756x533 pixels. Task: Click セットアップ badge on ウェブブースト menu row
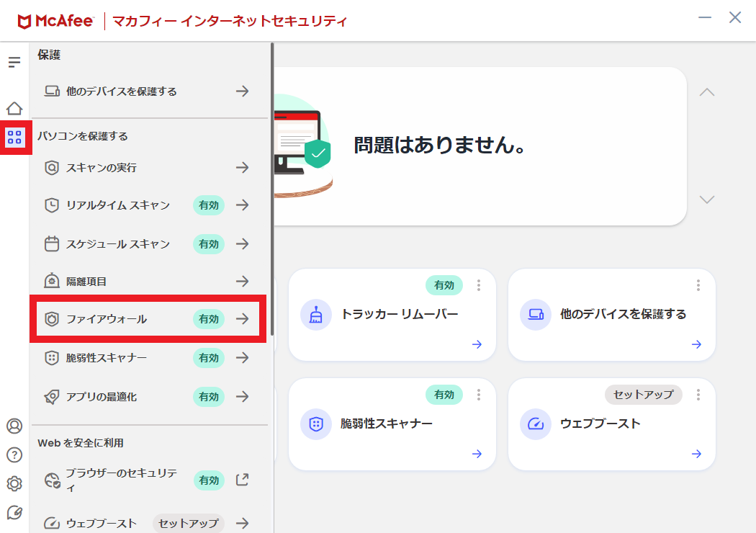(189, 523)
